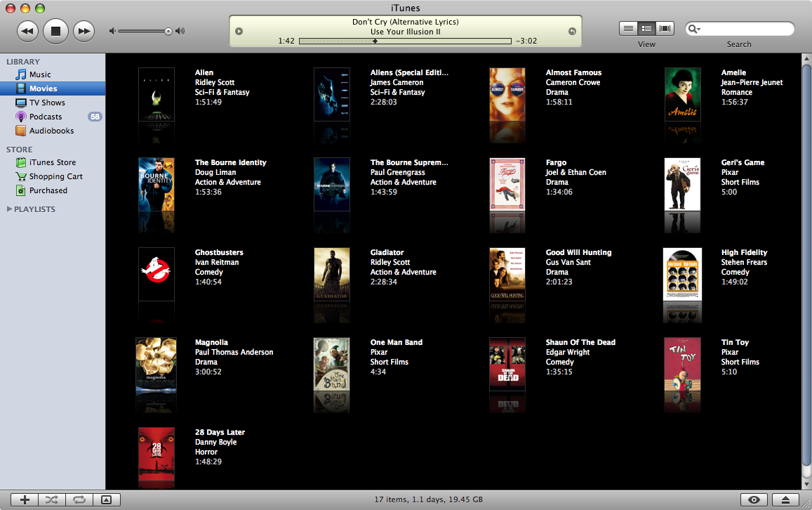Click the vertical scrollbar thumb
812x510 pixels.
806,264
